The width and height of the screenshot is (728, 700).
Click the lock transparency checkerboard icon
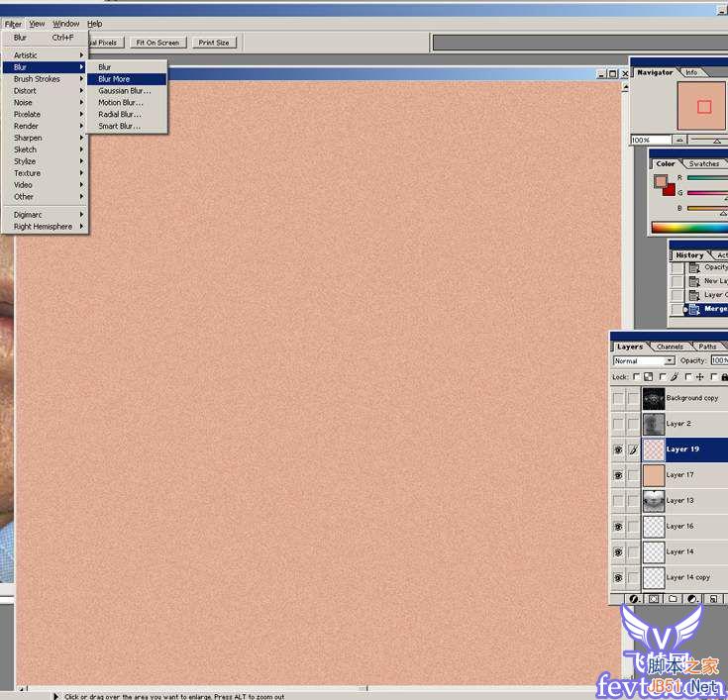tap(649, 377)
